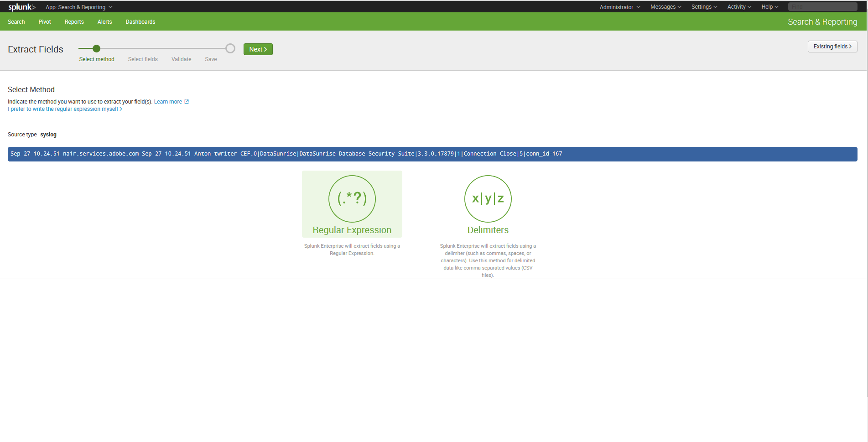868x442 pixels.
Task: Open the Activity dropdown
Action: coord(739,7)
